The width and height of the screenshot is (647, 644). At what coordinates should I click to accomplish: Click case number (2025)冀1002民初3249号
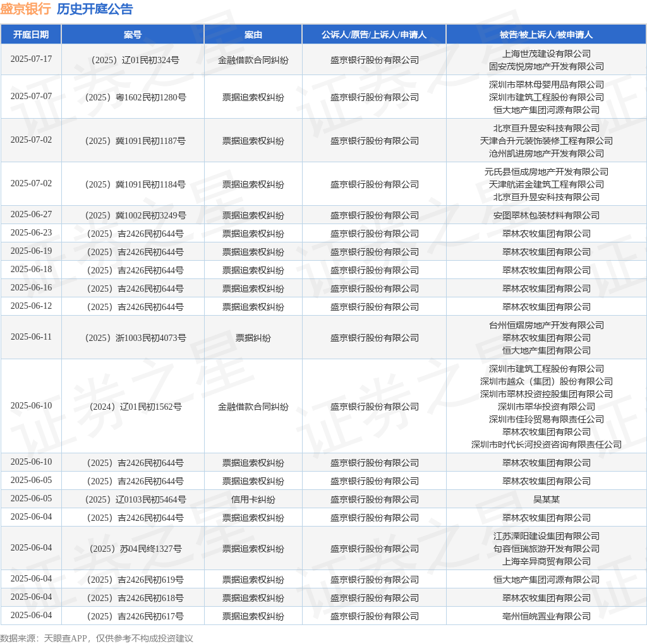pos(135,215)
